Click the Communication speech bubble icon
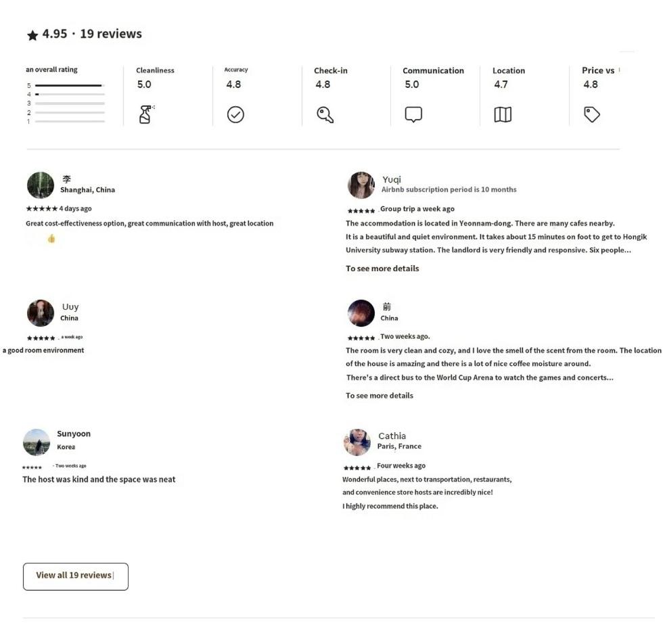This screenshot has width=663, height=644. pyautogui.click(x=413, y=114)
